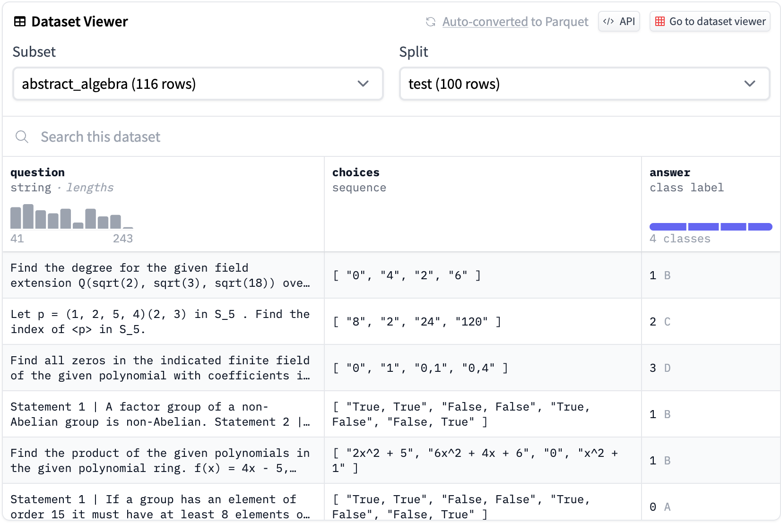Click the Auto-converted refresh icon
The width and height of the screenshot is (781, 532).
pyautogui.click(x=430, y=22)
